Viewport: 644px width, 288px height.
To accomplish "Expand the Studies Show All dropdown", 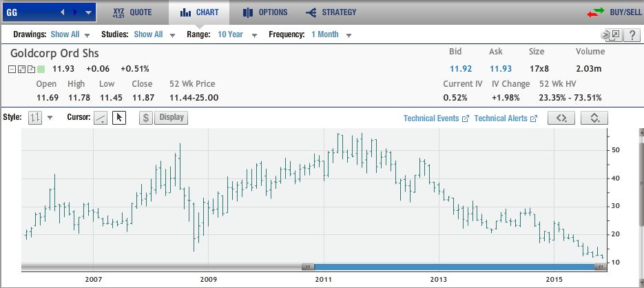I will pyautogui.click(x=154, y=34).
